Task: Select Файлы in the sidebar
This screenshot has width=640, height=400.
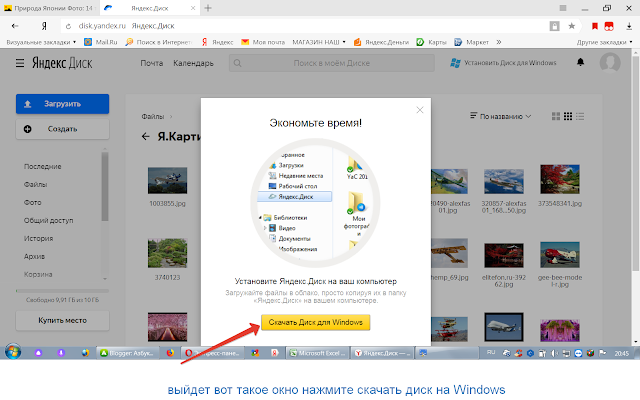Action: [x=36, y=184]
